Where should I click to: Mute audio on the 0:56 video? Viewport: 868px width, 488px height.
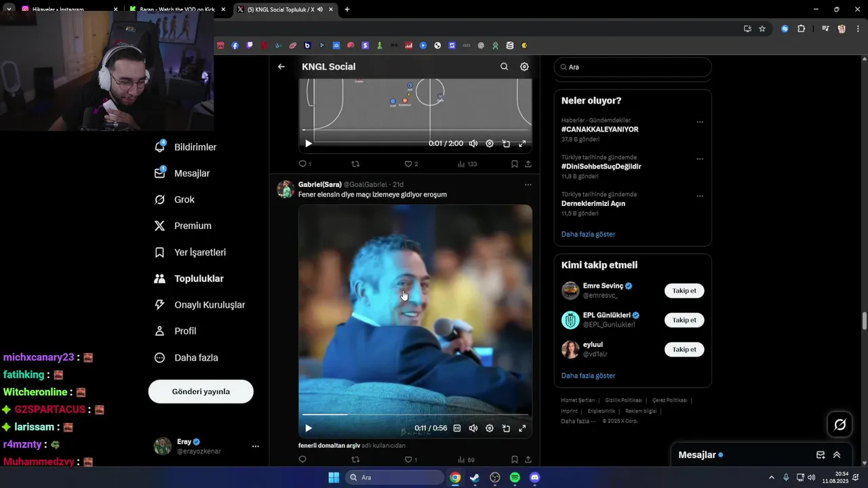pos(473,428)
